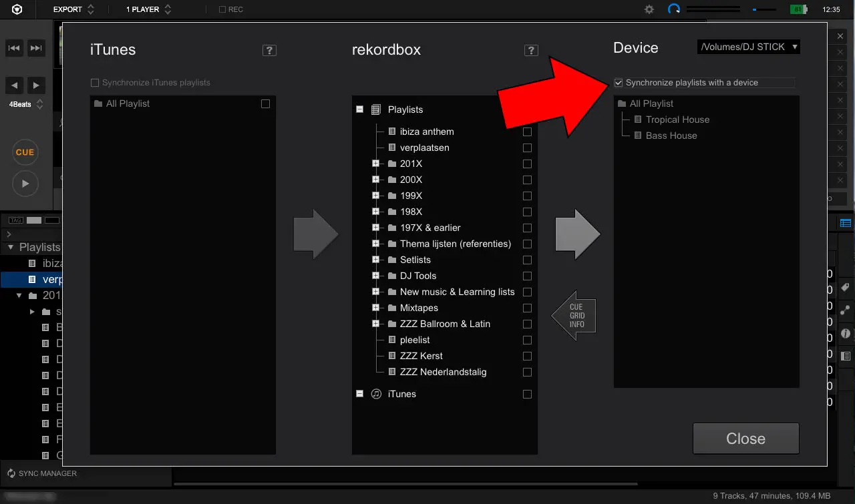Check the verplaatsen playlist checkbox
This screenshot has width=855, height=504.
coord(528,148)
